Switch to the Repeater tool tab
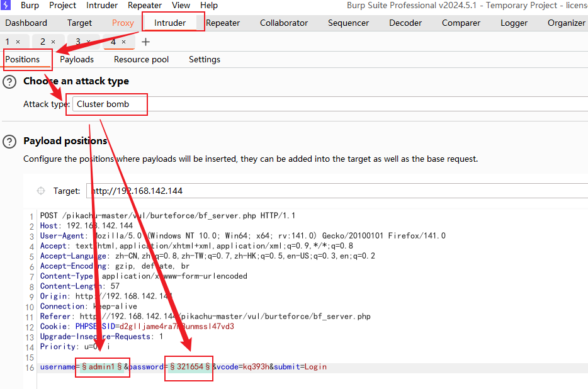Screen dimensions: 588x389 [x=223, y=23]
